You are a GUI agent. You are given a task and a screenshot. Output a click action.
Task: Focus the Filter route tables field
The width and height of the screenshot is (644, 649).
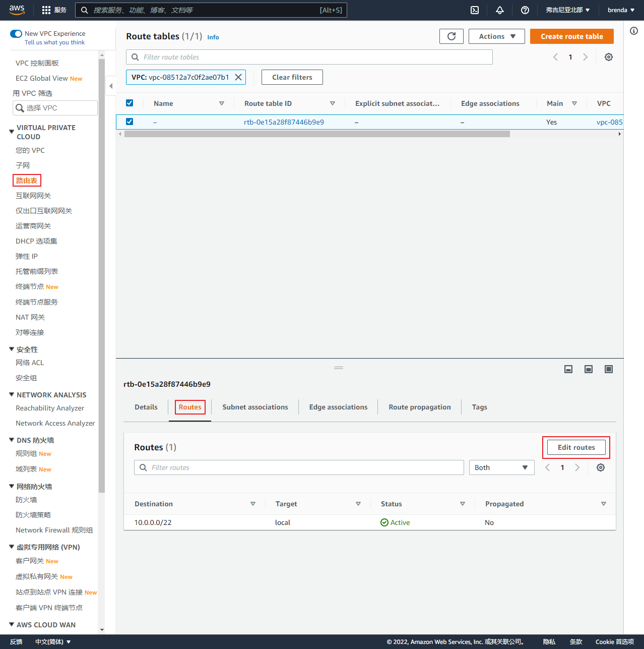pos(309,57)
